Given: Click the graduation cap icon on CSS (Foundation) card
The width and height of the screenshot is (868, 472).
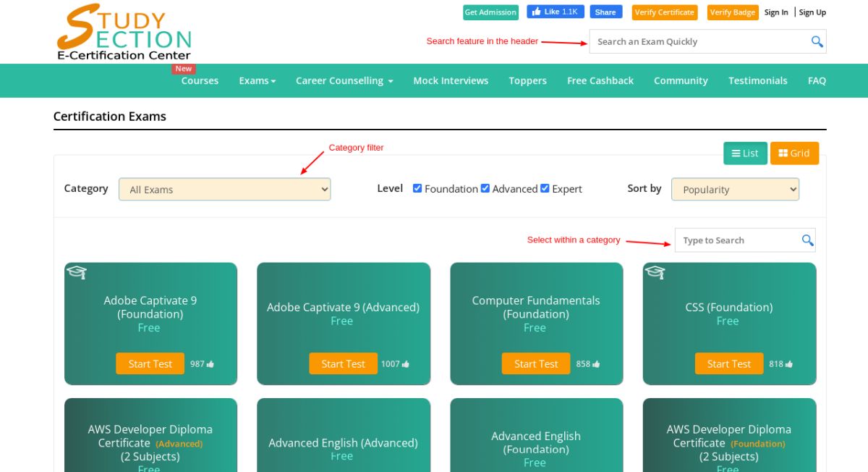Looking at the screenshot, I should pos(655,272).
